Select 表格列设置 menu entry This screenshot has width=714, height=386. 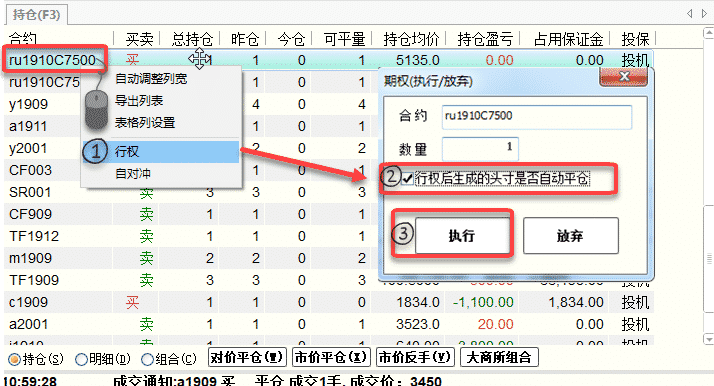coord(160,122)
